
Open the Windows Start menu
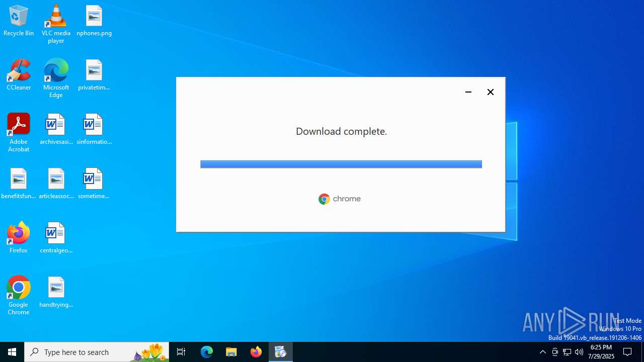coord(12,352)
